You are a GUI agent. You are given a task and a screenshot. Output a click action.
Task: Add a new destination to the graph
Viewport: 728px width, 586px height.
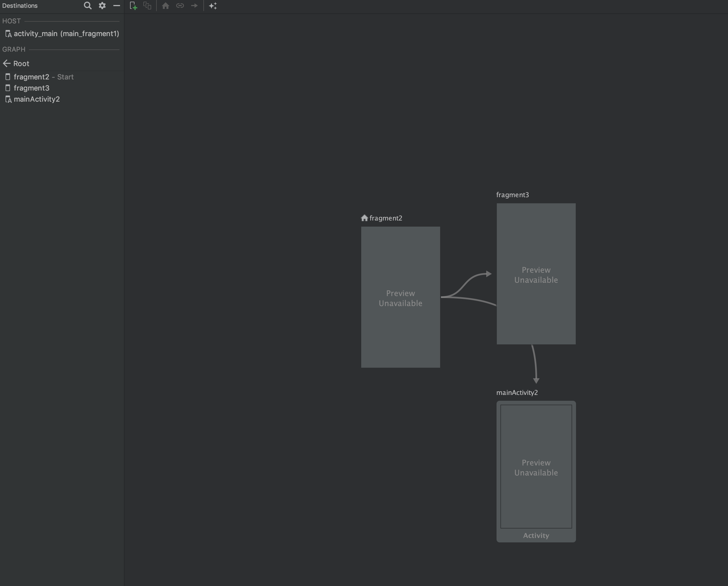pos(133,6)
